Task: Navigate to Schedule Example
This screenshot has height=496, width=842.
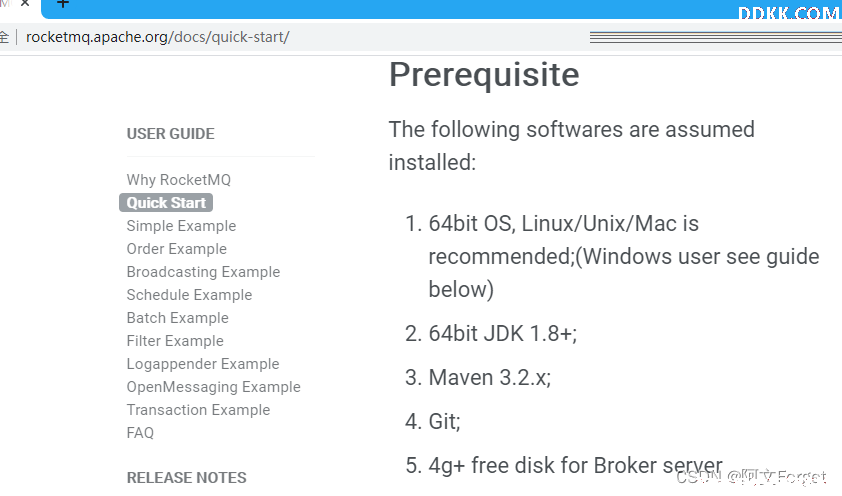Action: pos(190,295)
